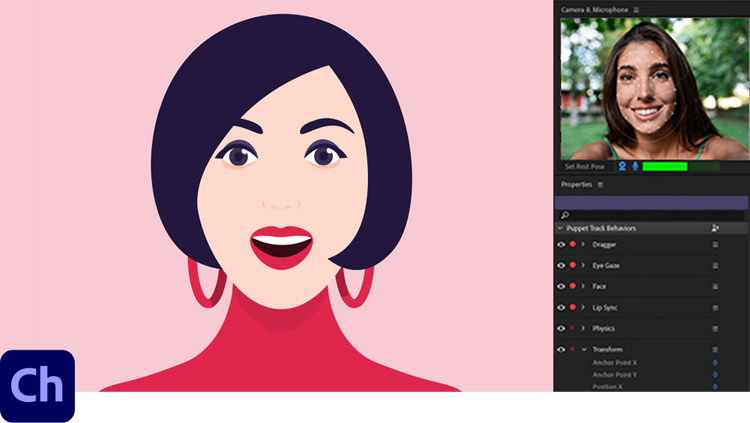Click the webcam preview of the woman
The image size is (750, 423).
[x=654, y=89]
